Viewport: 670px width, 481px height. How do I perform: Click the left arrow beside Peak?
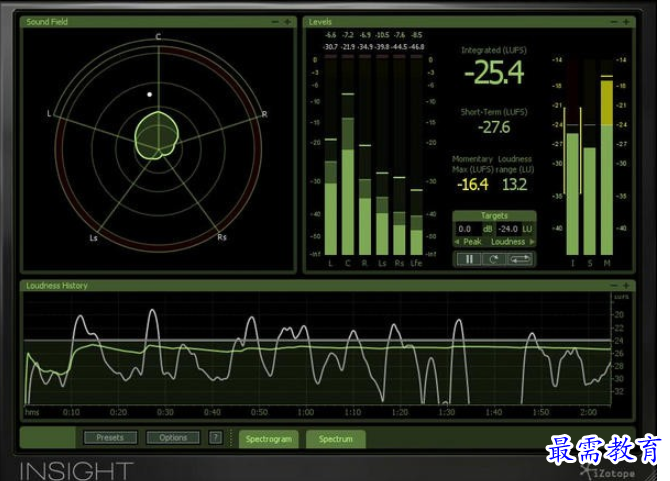coord(457,242)
